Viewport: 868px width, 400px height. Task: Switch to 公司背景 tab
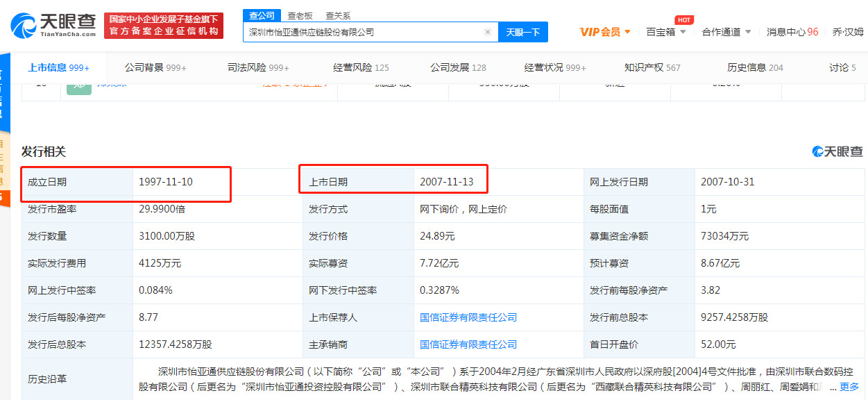point(155,67)
